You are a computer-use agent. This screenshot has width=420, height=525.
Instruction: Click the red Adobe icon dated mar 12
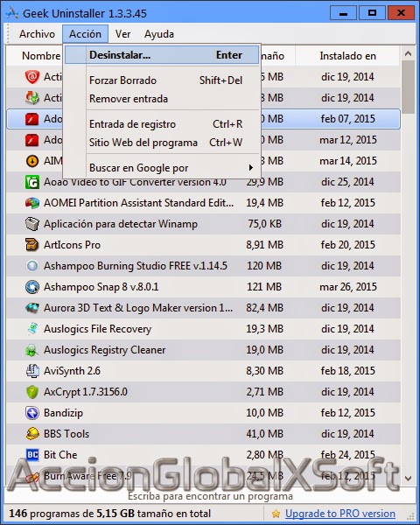(x=32, y=140)
